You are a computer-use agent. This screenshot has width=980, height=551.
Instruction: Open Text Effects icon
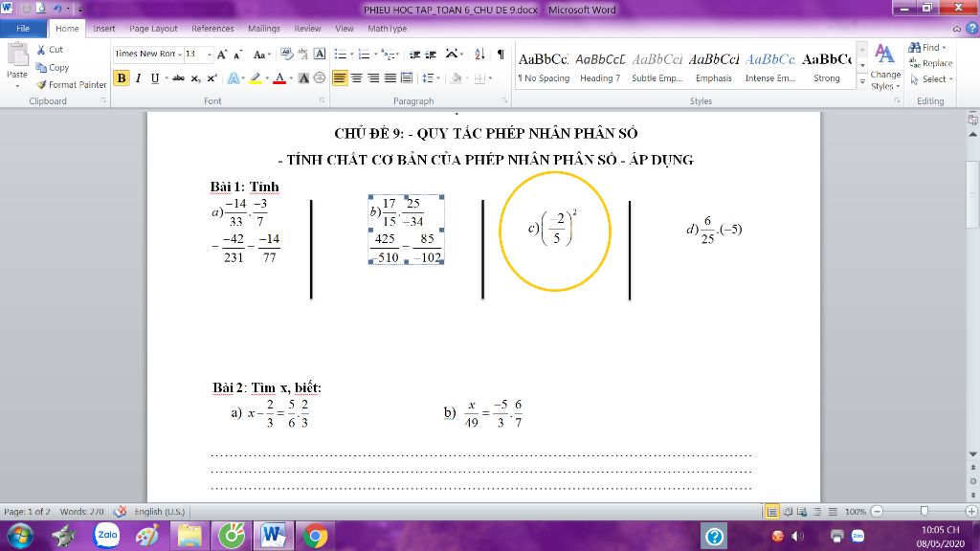pyautogui.click(x=234, y=78)
